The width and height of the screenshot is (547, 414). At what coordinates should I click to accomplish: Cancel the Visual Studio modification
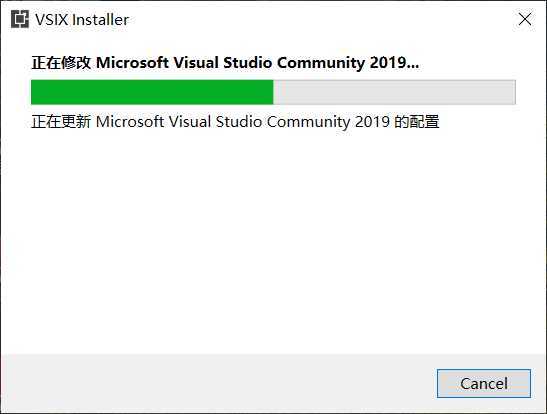tap(484, 383)
